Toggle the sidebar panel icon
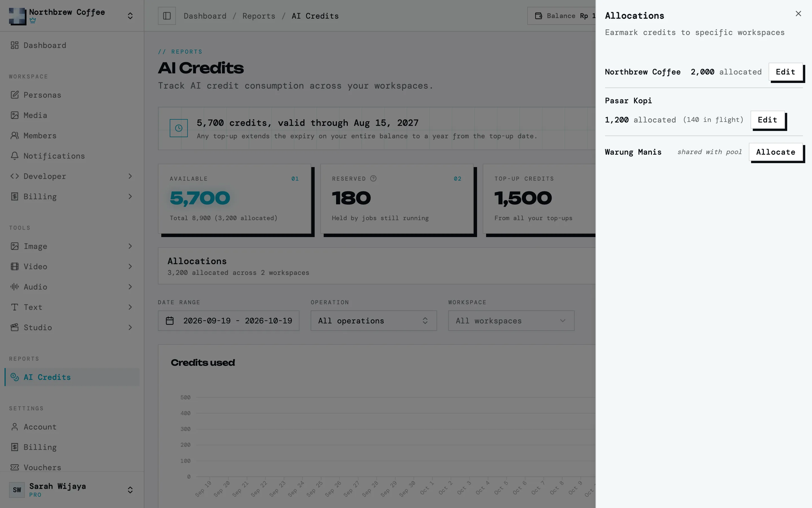 pos(167,16)
